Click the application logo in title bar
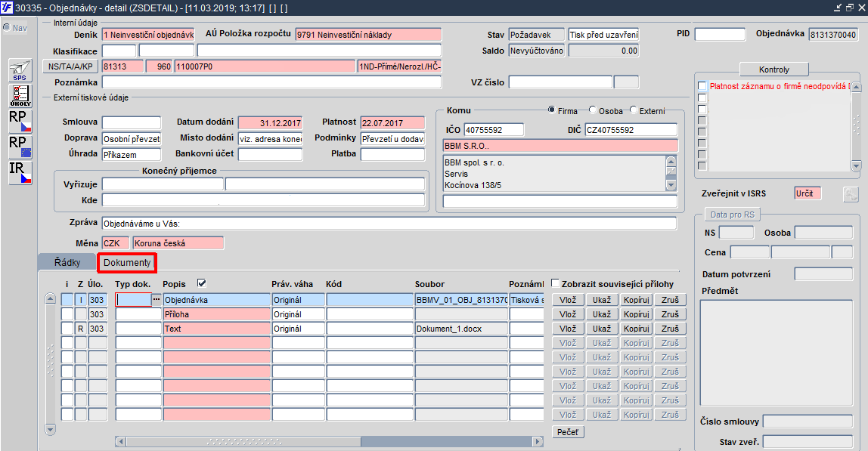868x451 pixels. pyautogui.click(x=7, y=8)
